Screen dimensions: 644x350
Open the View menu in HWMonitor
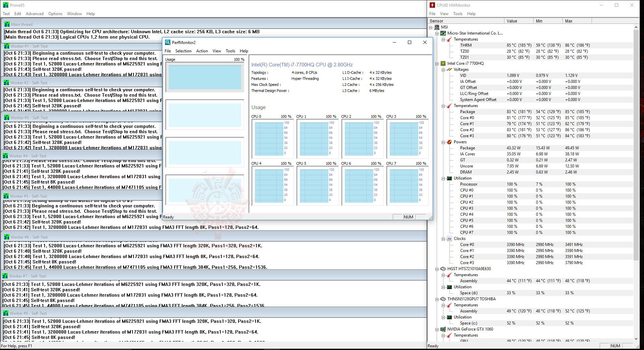pos(444,13)
